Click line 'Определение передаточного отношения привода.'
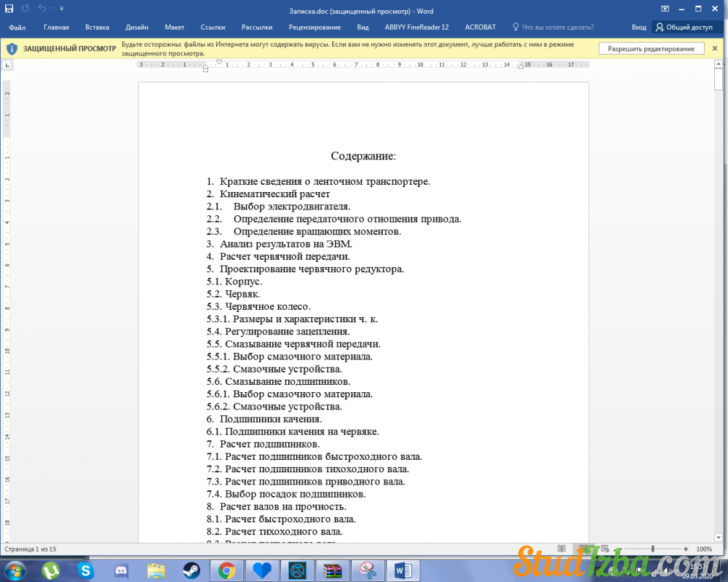Image resolution: width=728 pixels, height=582 pixels. (347, 219)
